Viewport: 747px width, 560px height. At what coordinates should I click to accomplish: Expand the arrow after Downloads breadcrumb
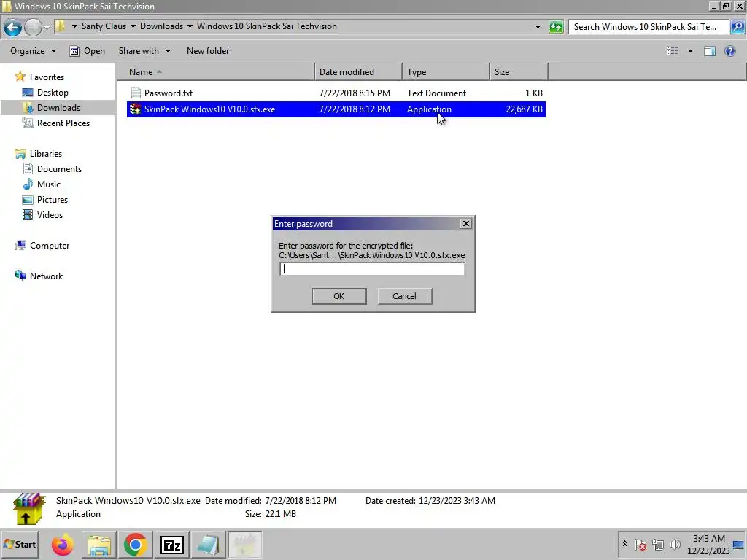pyautogui.click(x=190, y=26)
